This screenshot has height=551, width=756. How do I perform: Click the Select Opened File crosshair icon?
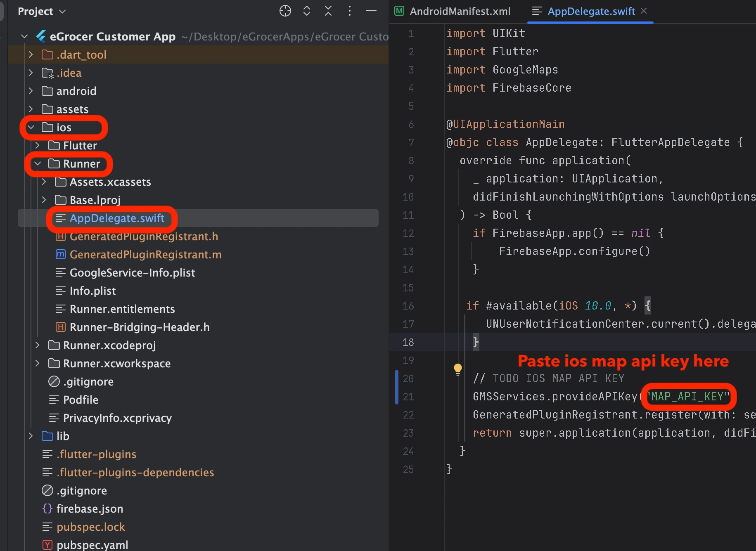[285, 11]
